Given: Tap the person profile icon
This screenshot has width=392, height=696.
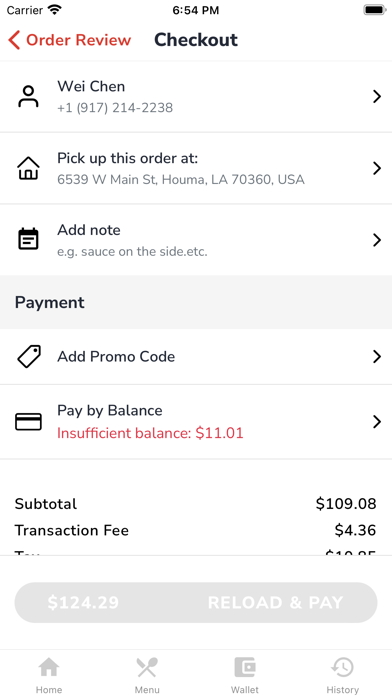Looking at the screenshot, I should point(28,97).
